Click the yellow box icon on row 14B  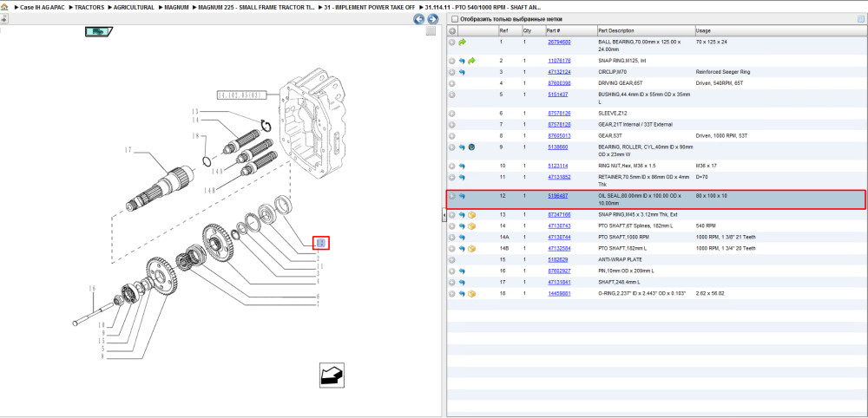point(471,249)
